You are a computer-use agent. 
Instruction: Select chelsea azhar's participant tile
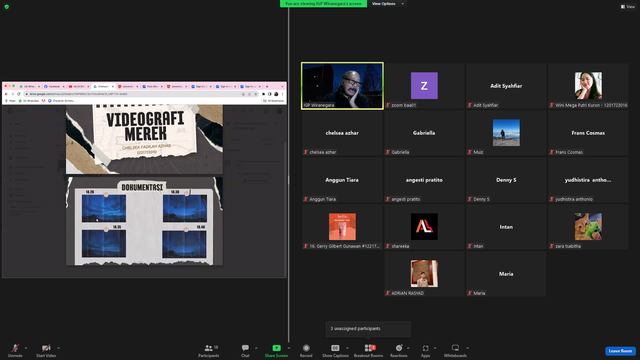(x=342, y=133)
